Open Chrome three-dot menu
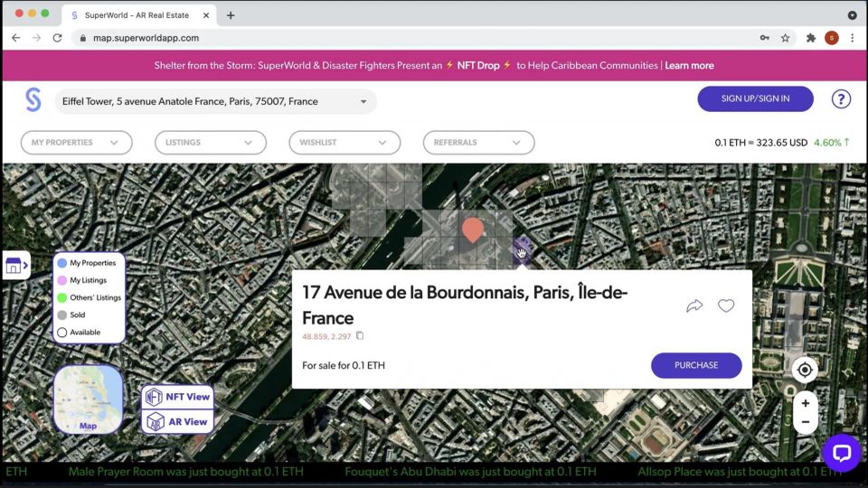Viewport: 868px width, 488px height. coord(853,38)
